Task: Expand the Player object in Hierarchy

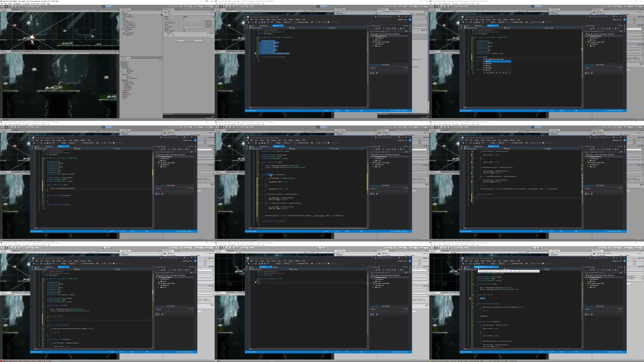Action: [x=122, y=20]
